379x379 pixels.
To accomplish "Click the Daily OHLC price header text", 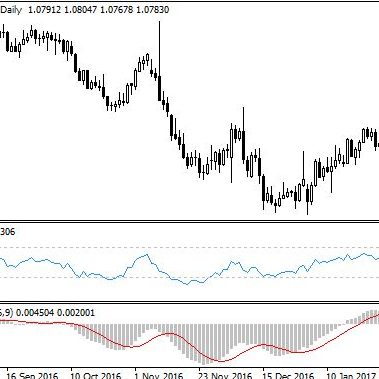I will pyautogui.click(x=85, y=10).
